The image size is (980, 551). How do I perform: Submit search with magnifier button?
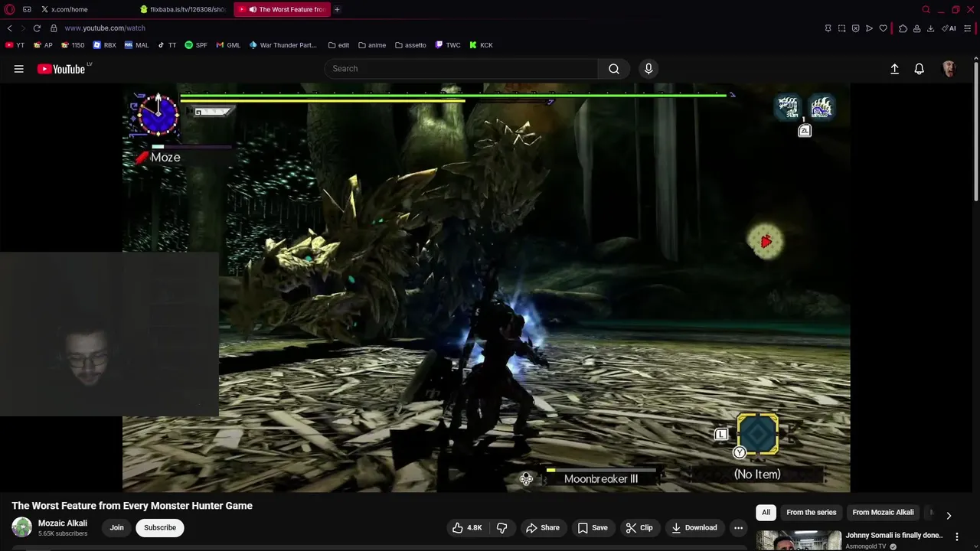point(614,69)
